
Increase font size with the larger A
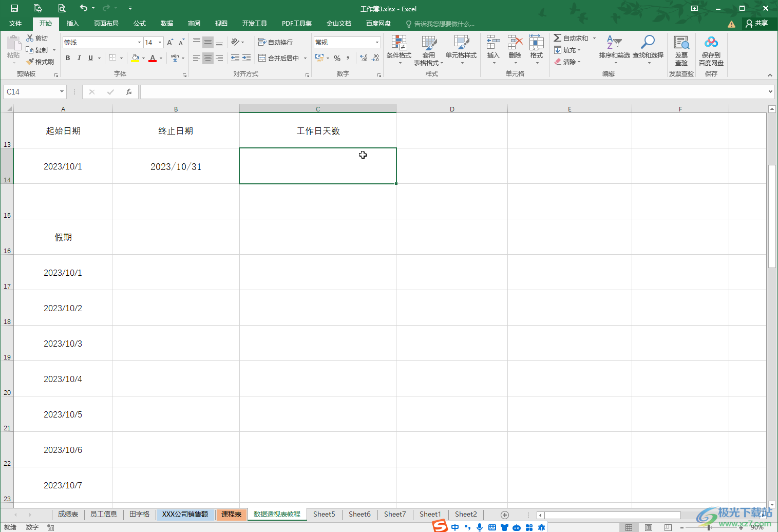tap(170, 42)
